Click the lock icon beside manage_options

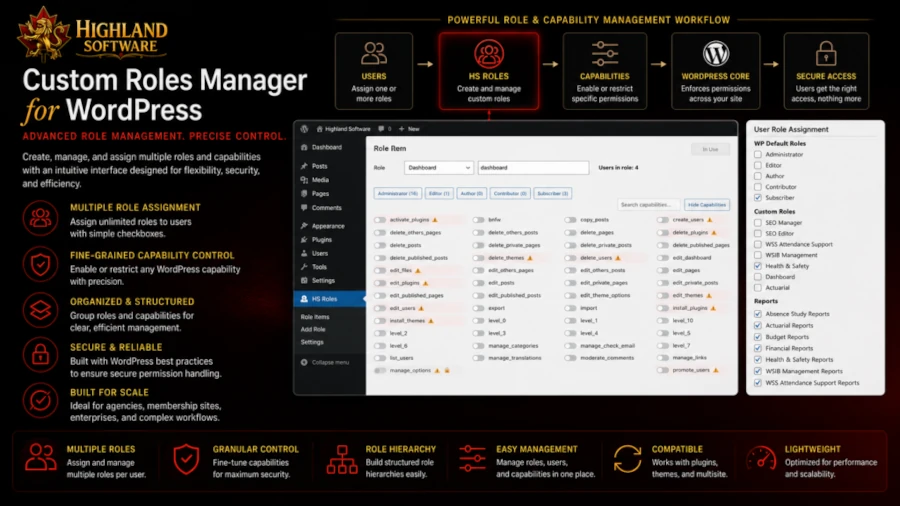(x=447, y=371)
